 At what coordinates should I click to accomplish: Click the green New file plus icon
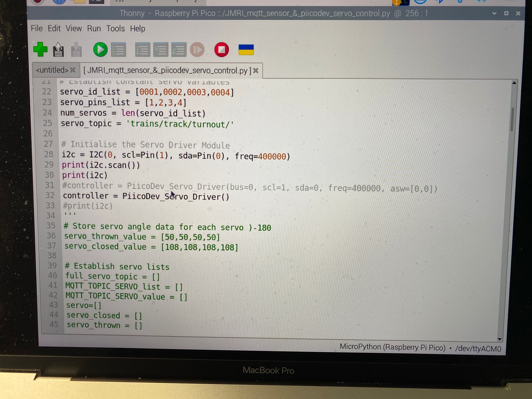pos(40,49)
